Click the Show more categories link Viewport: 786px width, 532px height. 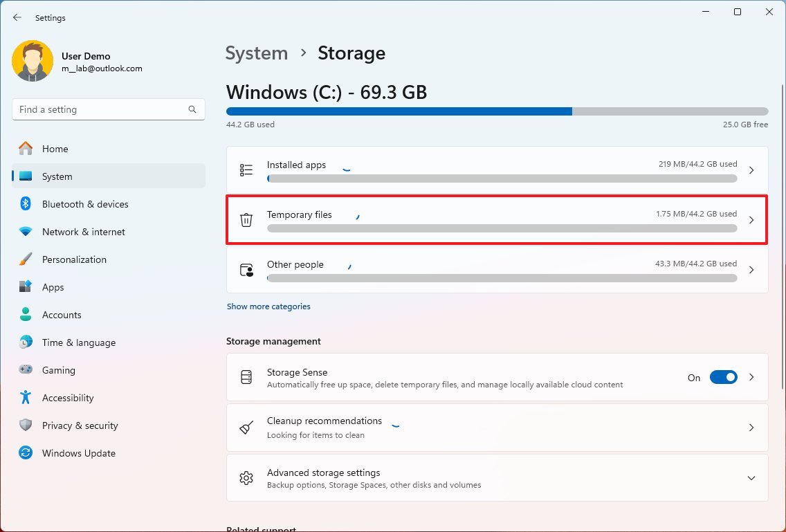268,306
